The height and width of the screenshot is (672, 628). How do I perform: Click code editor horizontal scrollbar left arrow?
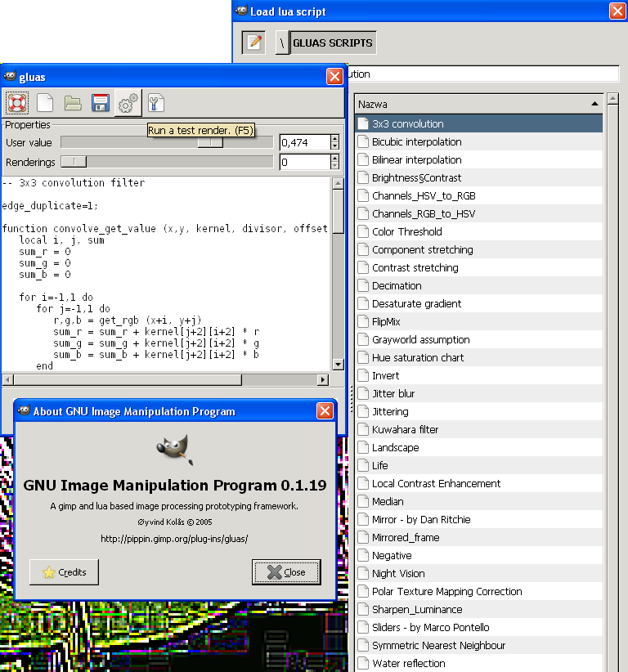(7, 379)
